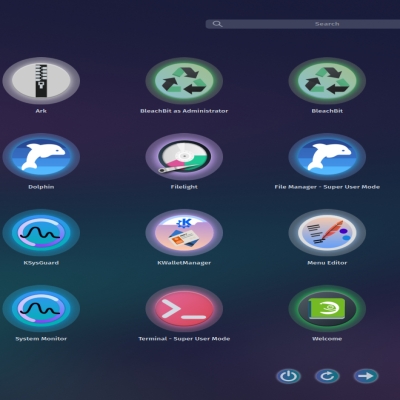Click the "Welcome" text label

coord(327,339)
